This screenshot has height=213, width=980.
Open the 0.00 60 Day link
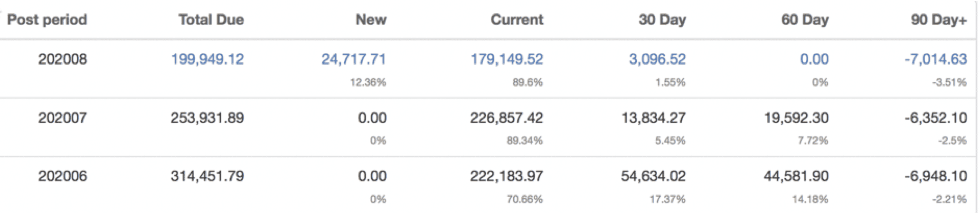coord(814,59)
